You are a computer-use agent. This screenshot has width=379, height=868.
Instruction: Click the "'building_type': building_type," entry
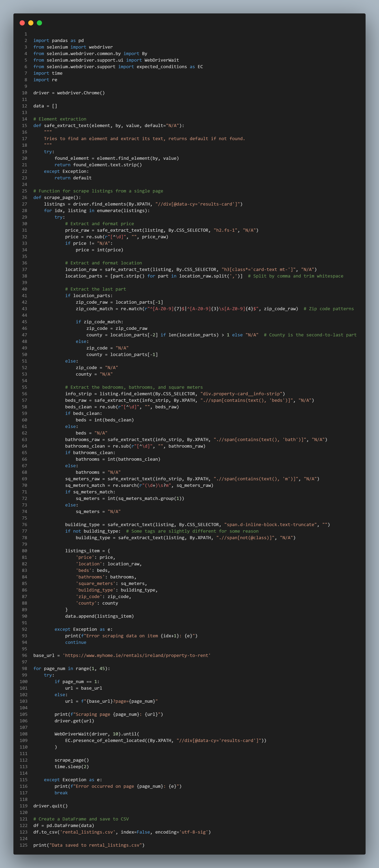117,590
